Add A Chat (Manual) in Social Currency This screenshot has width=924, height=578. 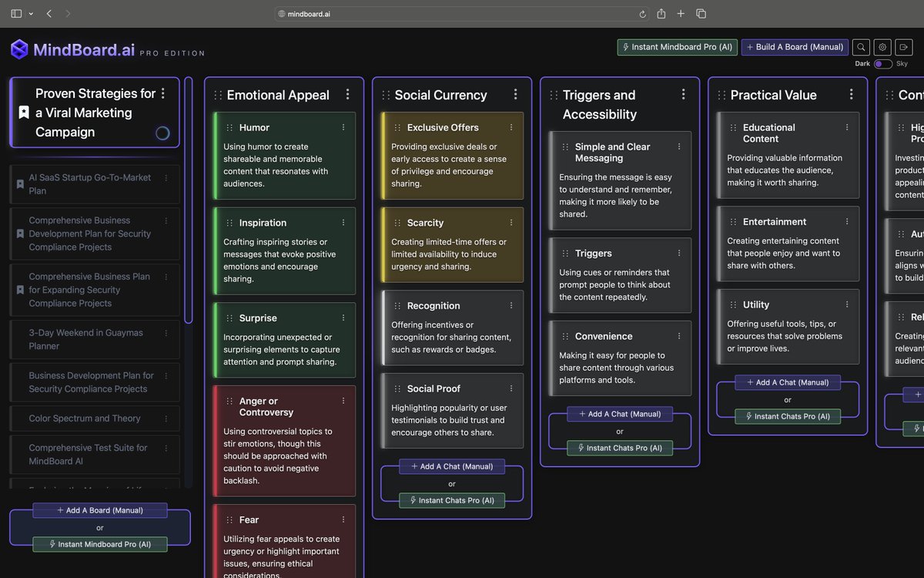[452, 466]
